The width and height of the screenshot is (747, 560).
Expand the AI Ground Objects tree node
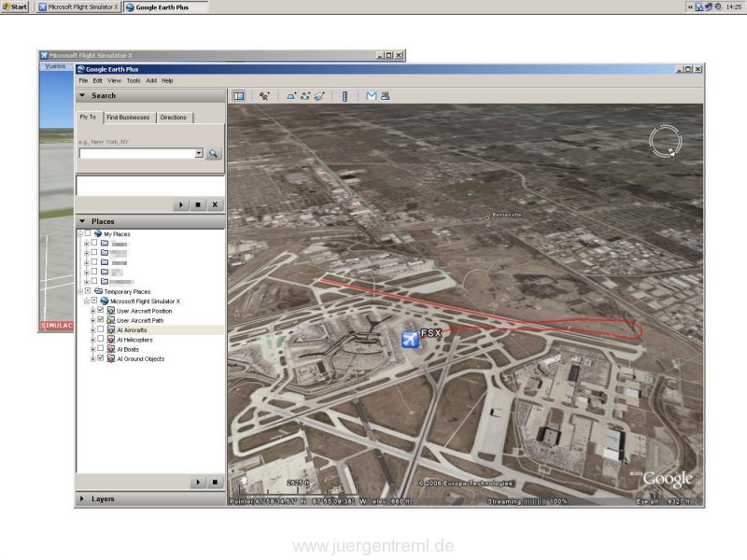click(92, 358)
